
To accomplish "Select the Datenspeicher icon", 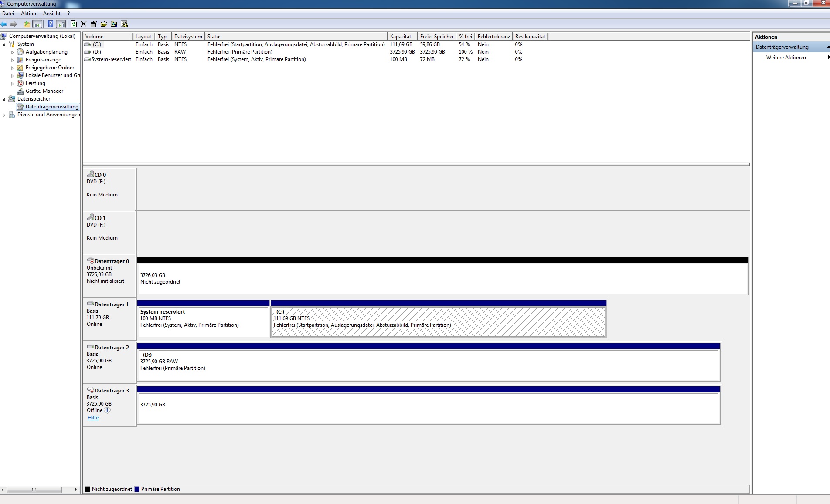I will pos(12,99).
